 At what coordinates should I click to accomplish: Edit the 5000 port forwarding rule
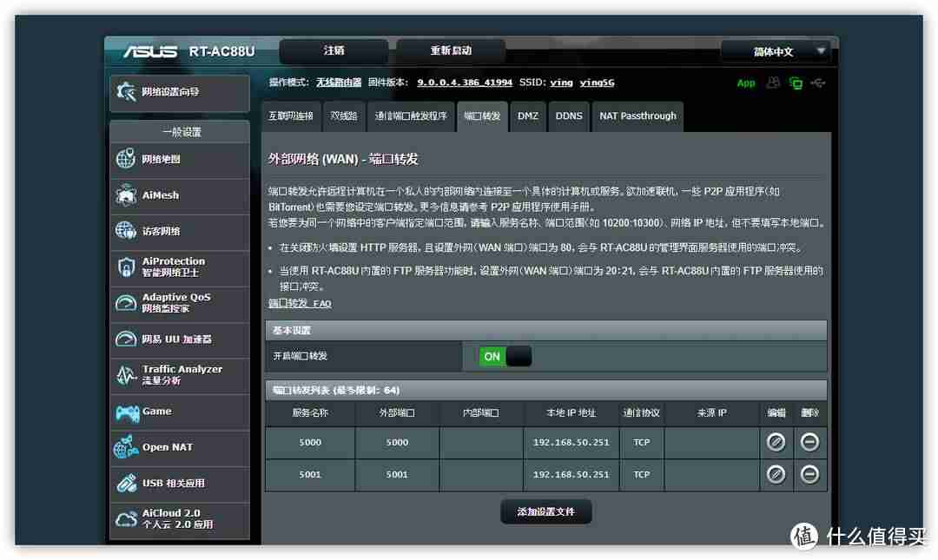[776, 442]
